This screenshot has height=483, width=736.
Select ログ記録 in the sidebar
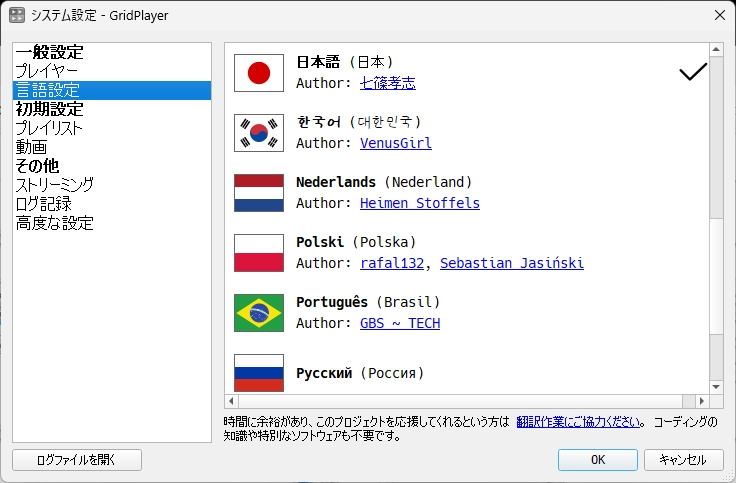point(43,204)
